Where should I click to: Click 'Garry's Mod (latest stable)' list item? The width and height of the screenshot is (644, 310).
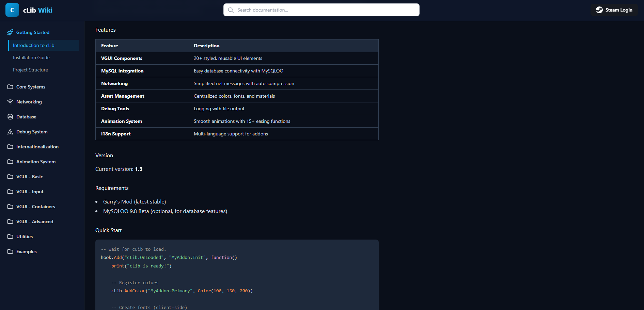[x=135, y=202]
